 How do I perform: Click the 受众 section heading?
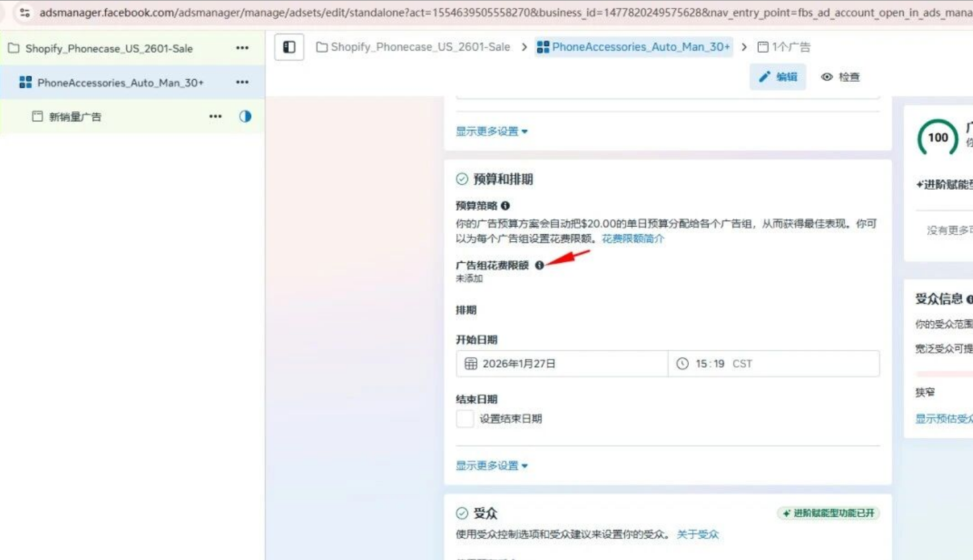pos(485,513)
